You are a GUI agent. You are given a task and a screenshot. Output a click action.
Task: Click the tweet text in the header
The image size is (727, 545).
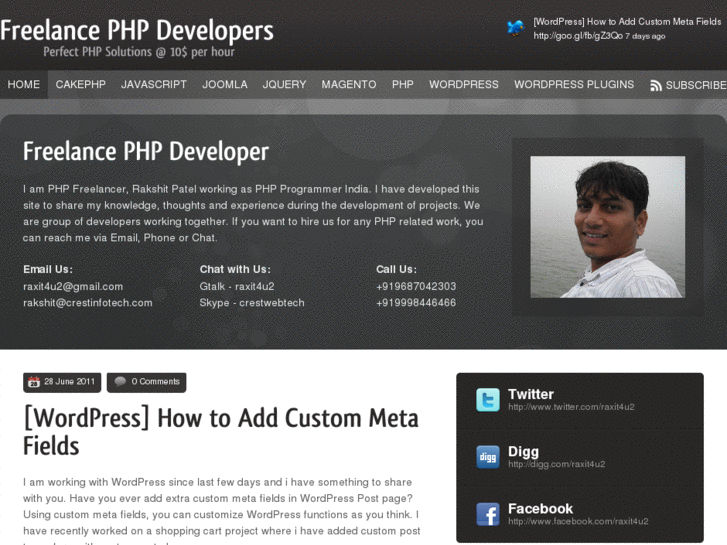[627, 21]
